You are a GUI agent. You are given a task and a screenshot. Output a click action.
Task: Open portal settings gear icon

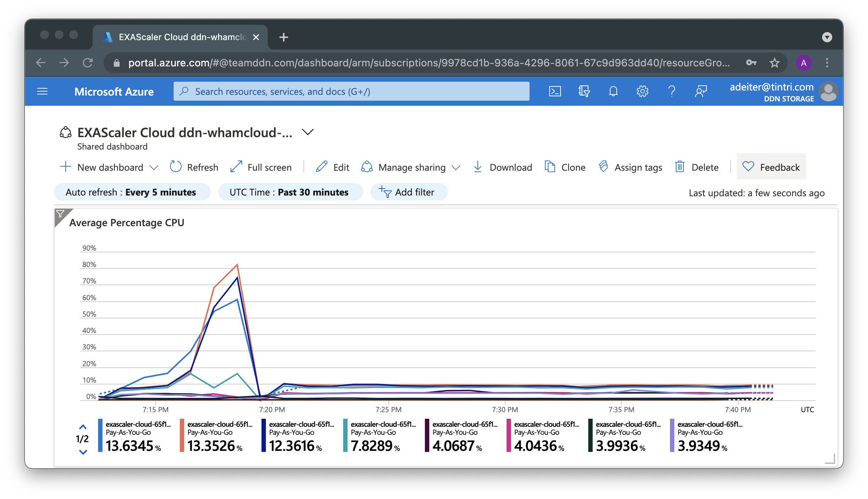[642, 91]
